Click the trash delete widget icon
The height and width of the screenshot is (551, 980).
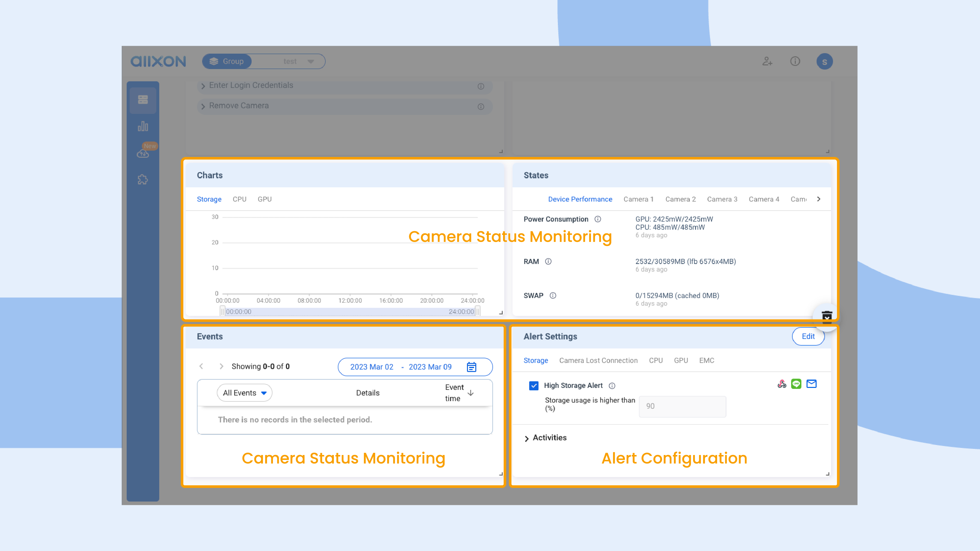pos(827,317)
